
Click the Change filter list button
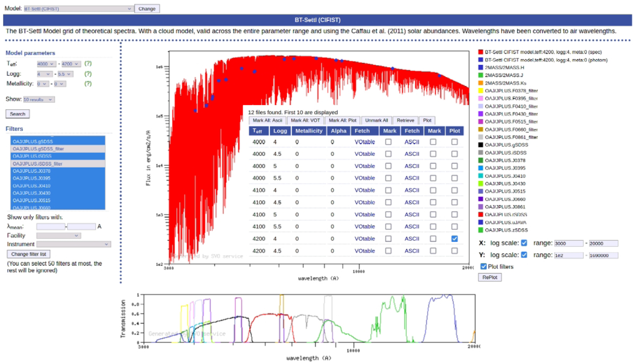click(x=30, y=254)
